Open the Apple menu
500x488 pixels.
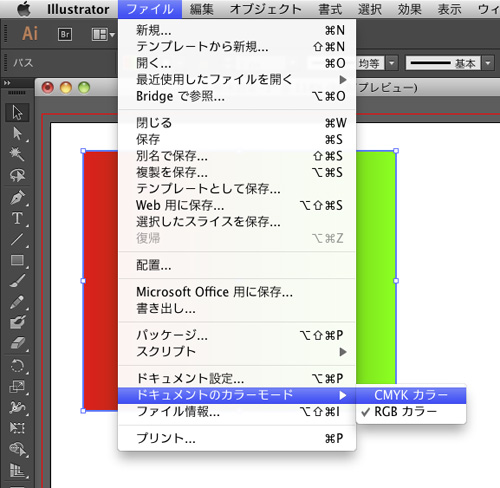23,9
